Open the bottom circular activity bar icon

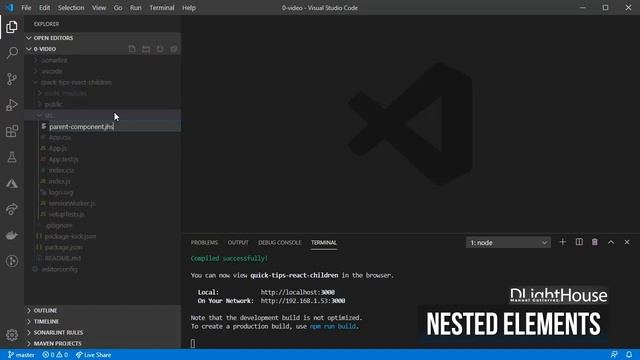coord(12,261)
